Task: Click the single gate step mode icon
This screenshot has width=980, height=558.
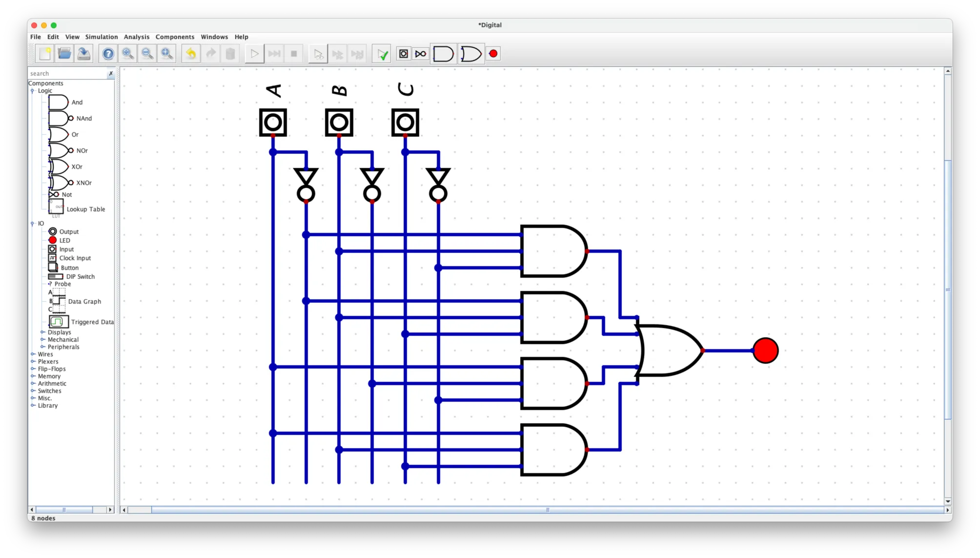Action: tap(318, 54)
